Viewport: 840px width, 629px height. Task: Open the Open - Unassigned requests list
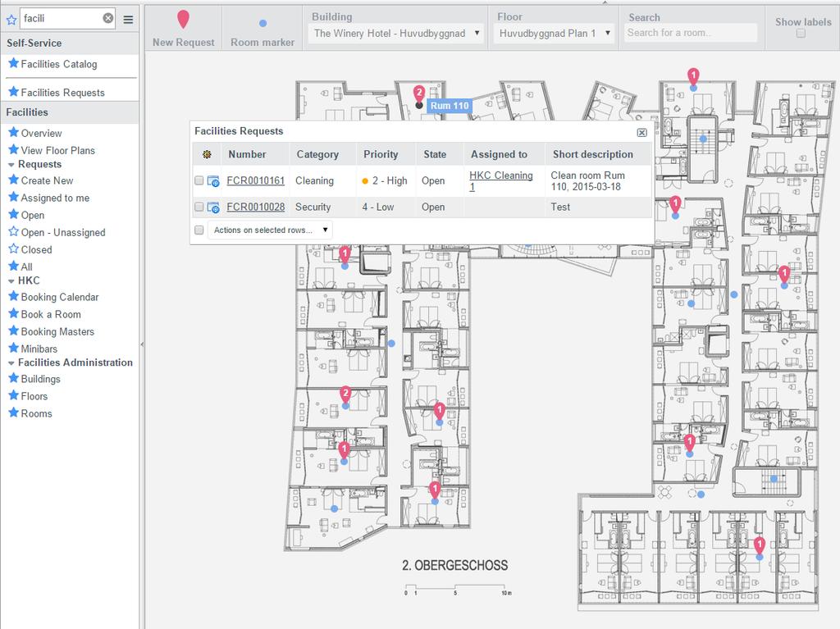click(63, 233)
